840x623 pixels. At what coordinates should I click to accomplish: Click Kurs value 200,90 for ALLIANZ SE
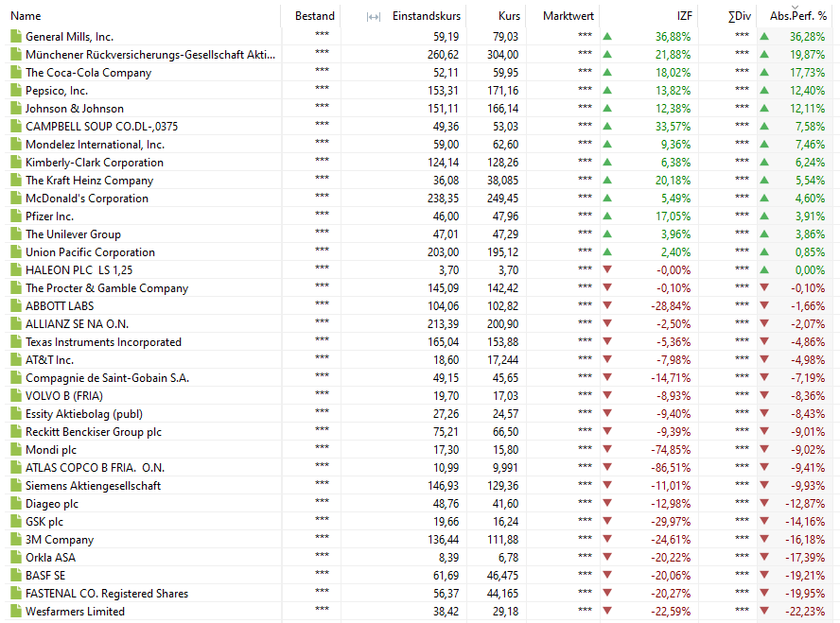(x=502, y=324)
